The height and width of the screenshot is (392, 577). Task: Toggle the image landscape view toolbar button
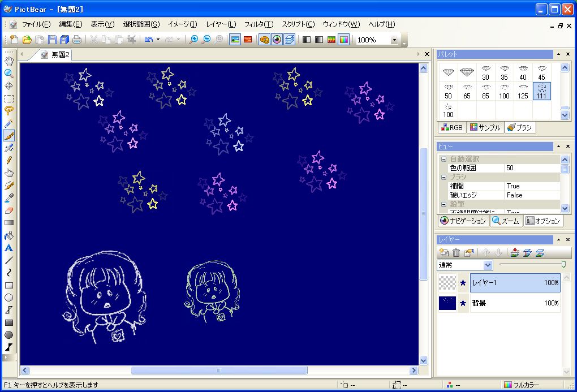pyautogui.click(x=235, y=40)
